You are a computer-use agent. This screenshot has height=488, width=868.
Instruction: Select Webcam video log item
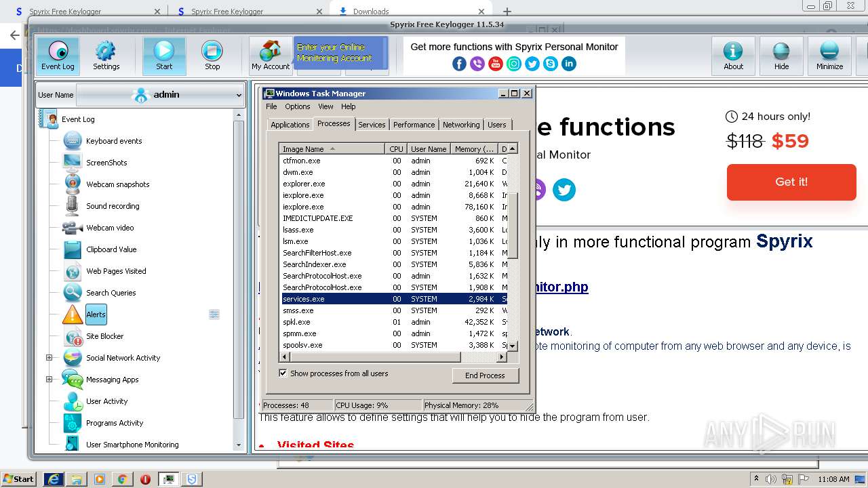[110, 228]
